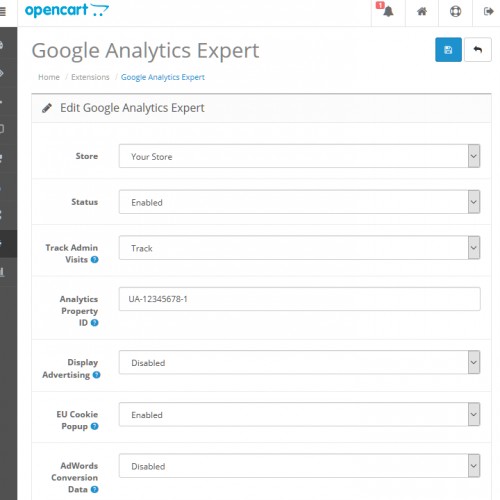Change the EU Cookie Popup dropdown
The image size is (500, 500).
click(x=299, y=414)
